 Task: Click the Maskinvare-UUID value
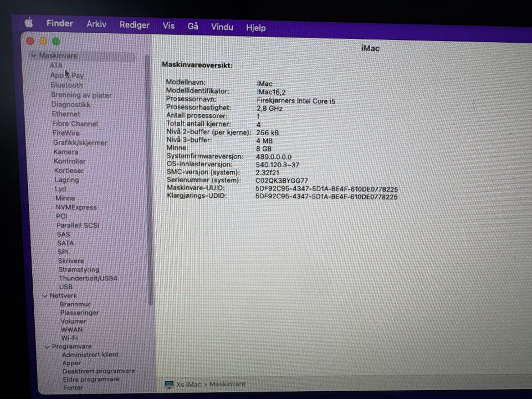327,189
